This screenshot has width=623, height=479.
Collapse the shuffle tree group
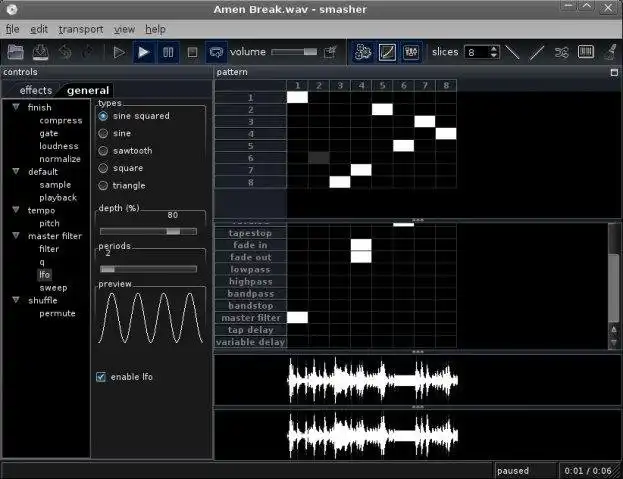point(16,300)
